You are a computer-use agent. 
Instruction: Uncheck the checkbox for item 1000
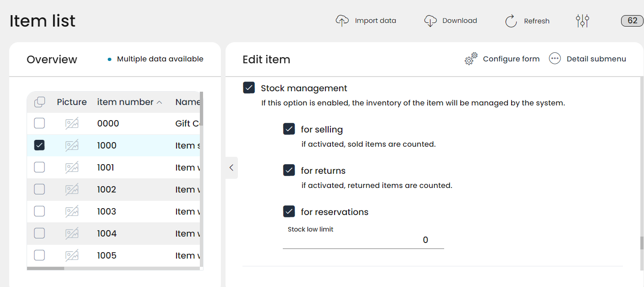click(x=39, y=145)
